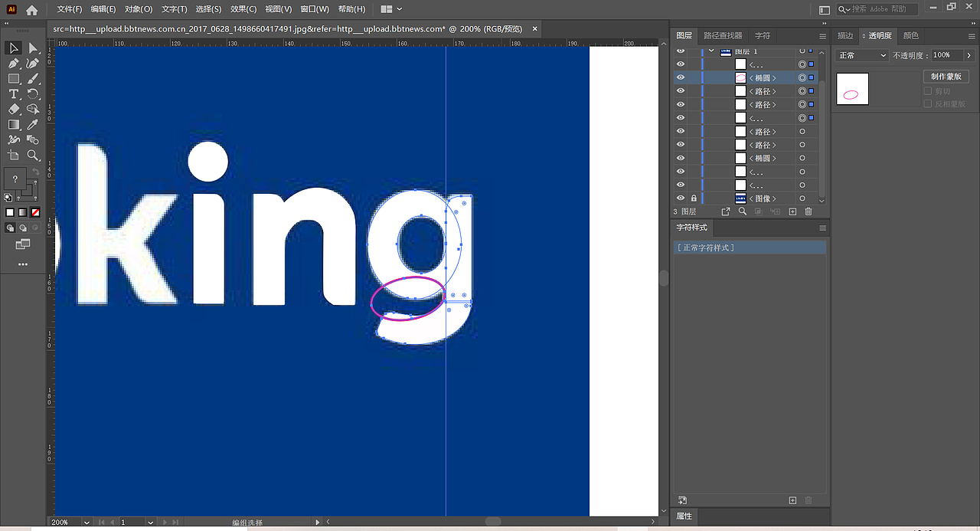
Task: Close the document tab
Action: (x=534, y=29)
